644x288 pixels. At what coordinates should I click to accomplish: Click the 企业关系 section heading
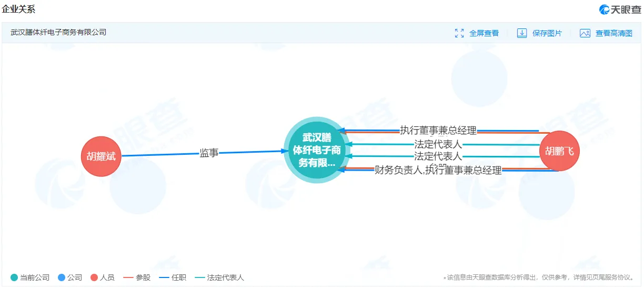(x=19, y=9)
